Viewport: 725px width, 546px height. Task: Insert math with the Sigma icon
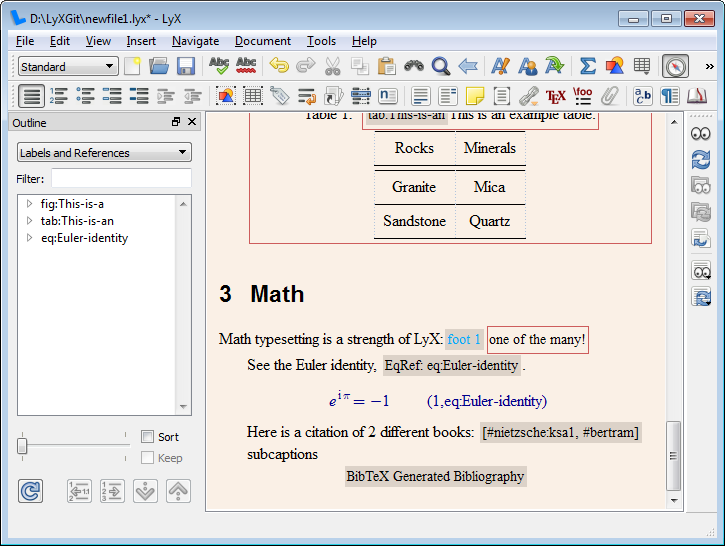tap(588, 66)
